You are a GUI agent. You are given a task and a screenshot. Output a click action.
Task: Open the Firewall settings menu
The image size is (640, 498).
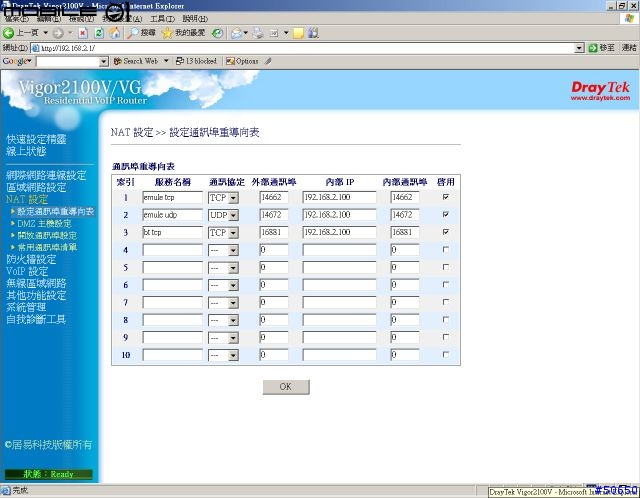[31, 259]
